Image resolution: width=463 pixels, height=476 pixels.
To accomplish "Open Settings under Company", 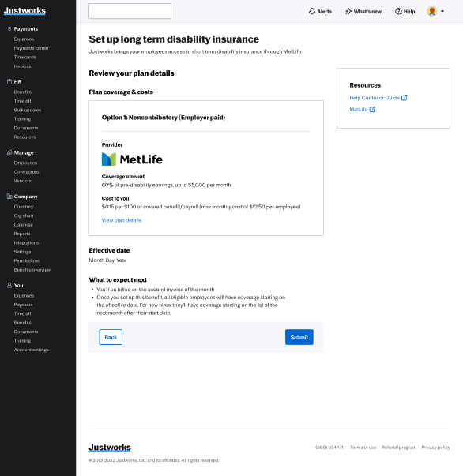I will click(x=22, y=252).
